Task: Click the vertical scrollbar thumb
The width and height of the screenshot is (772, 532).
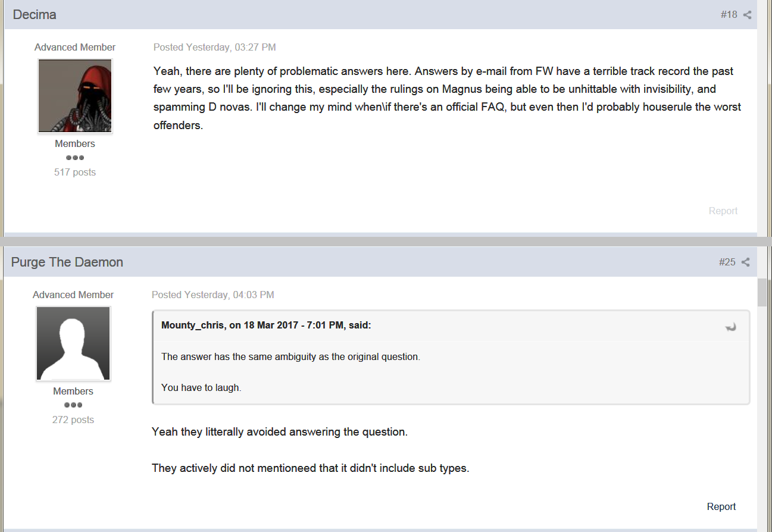Action: [762, 292]
